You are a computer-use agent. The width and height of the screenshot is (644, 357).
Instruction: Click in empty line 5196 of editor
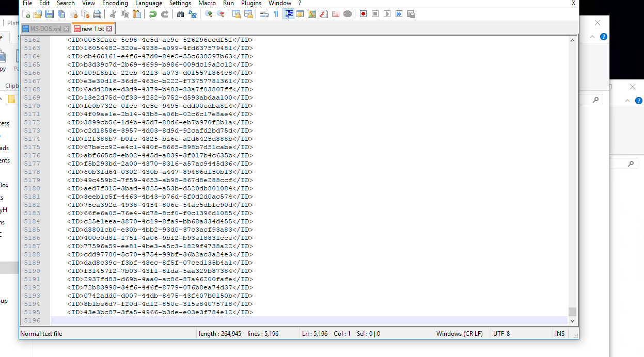pyautogui.click(x=309, y=320)
